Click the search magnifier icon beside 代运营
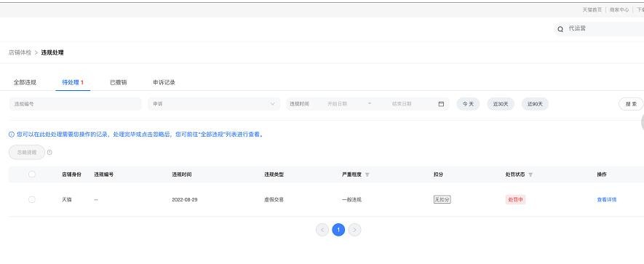The height and width of the screenshot is (264, 644). [560, 29]
